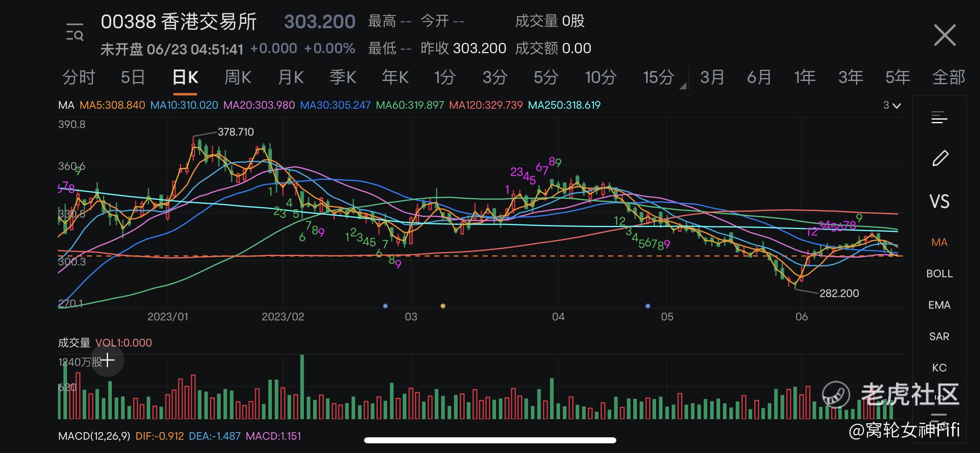Turn on the SAR indicator
This screenshot has height=453, width=980.
(x=939, y=337)
